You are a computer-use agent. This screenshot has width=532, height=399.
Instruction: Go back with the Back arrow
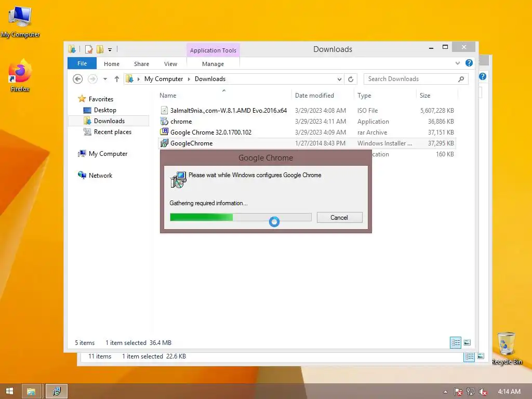click(x=78, y=79)
